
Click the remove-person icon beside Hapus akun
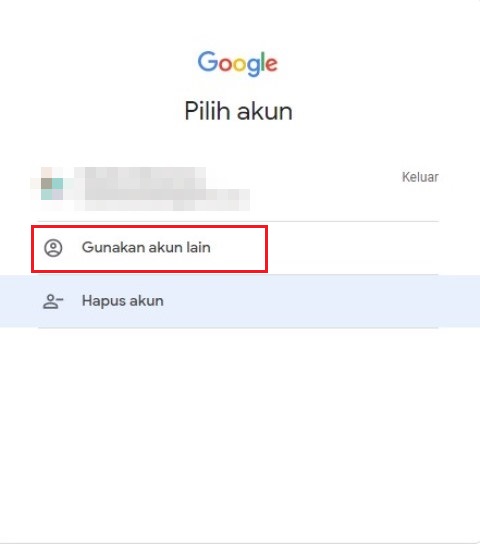(x=53, y=301)
